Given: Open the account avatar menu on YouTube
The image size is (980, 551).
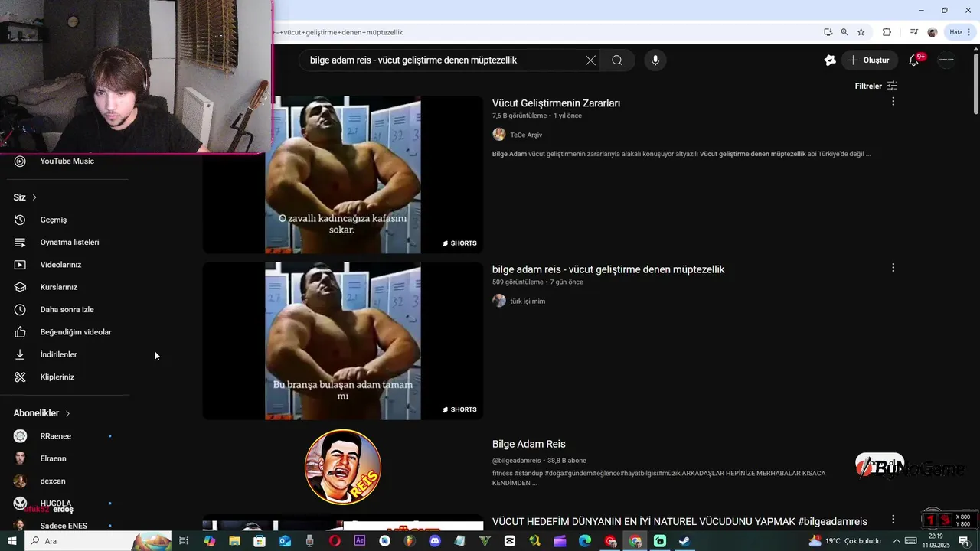Looking at the screenshot, I should coord(946,60).
